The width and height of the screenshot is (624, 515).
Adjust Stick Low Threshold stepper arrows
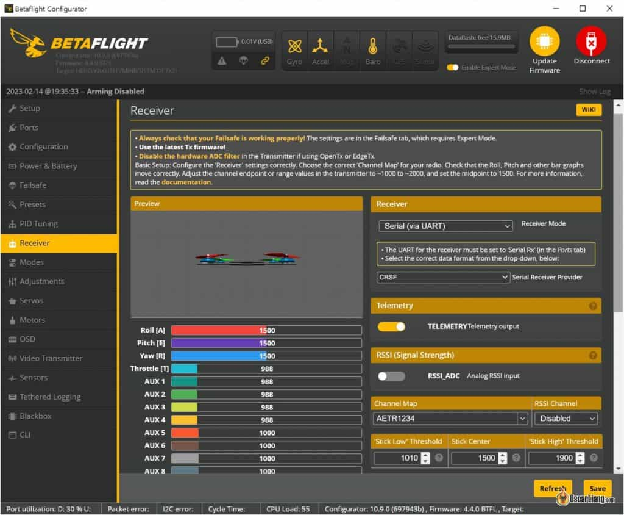click(425, 458)
